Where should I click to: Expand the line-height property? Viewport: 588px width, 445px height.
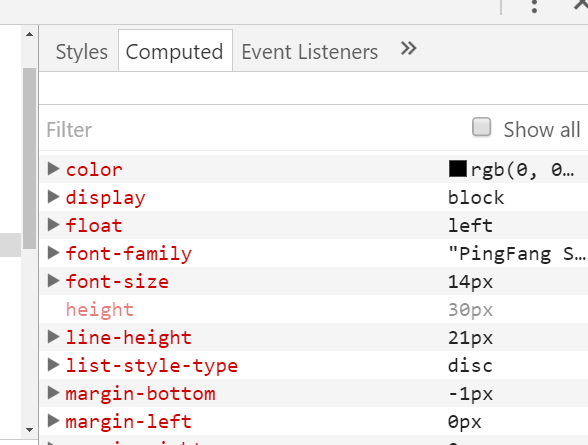[x=54, y=337]
